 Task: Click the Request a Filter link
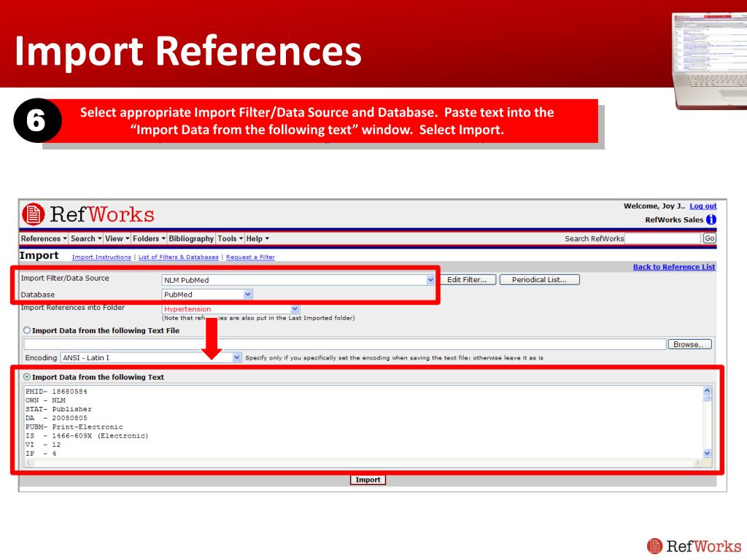click(x=250, y=257)
